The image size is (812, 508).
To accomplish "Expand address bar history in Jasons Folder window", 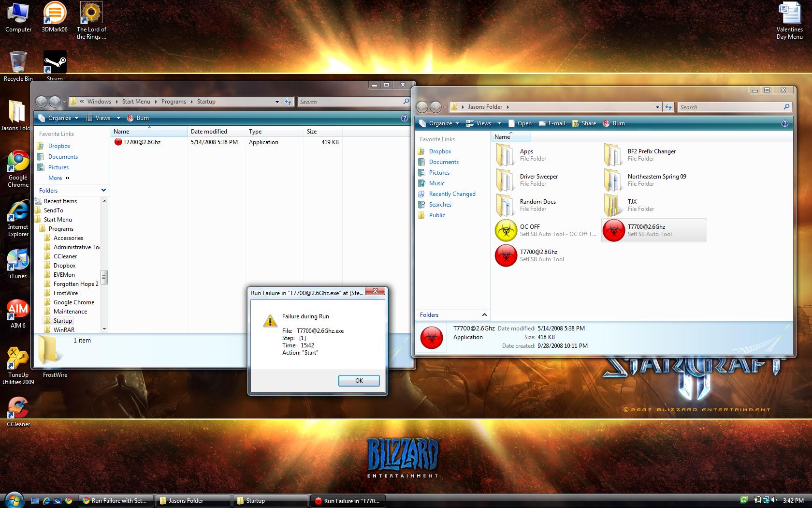I will click(657, 107).
